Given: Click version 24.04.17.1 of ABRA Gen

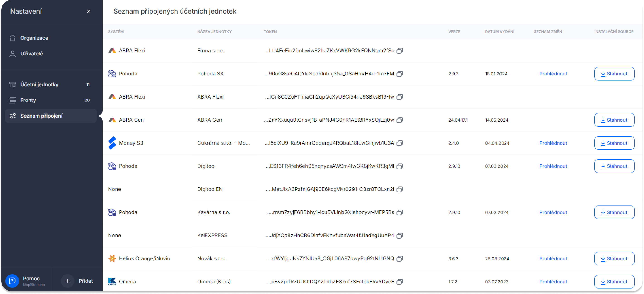Looking at the screenshot, I should click(458, 120).
